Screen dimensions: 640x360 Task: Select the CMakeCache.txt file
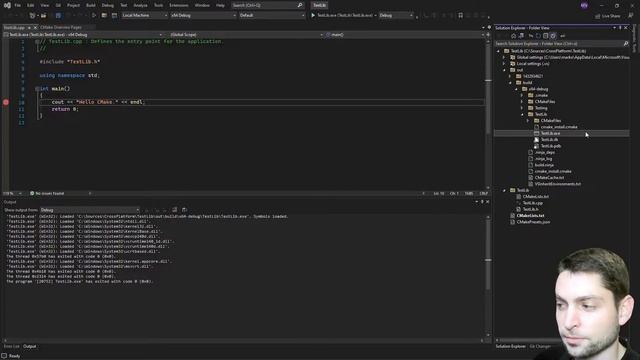[549, 178]
